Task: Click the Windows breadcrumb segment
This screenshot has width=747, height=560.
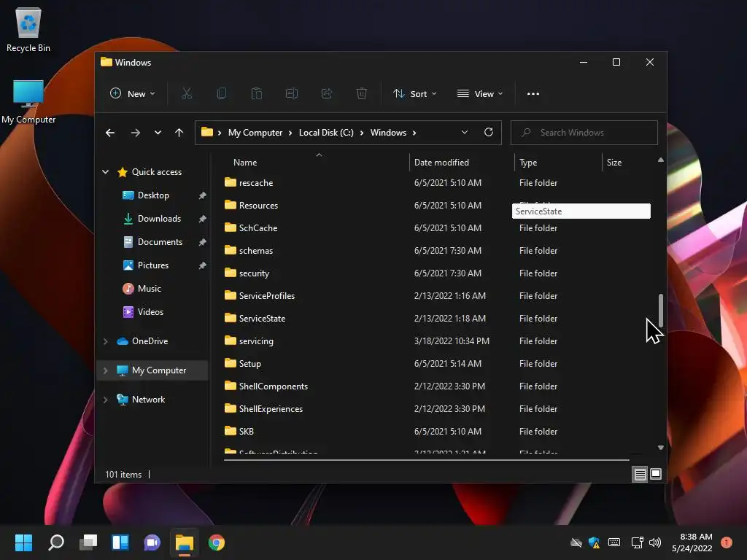Action: tap(388, 133)
